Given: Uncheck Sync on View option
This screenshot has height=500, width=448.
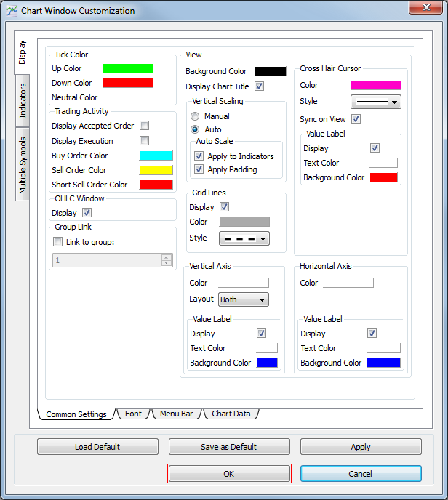Looking at the screenshot, I should (356, 119).
